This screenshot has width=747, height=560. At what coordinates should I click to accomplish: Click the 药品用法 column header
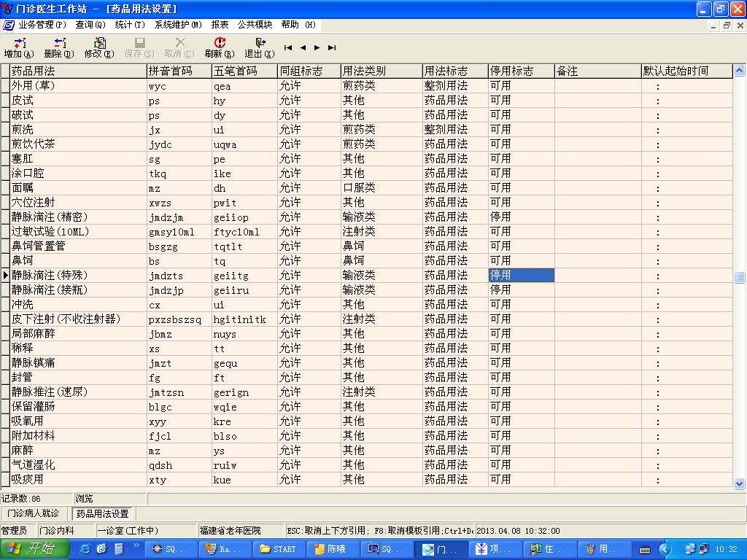78,71
